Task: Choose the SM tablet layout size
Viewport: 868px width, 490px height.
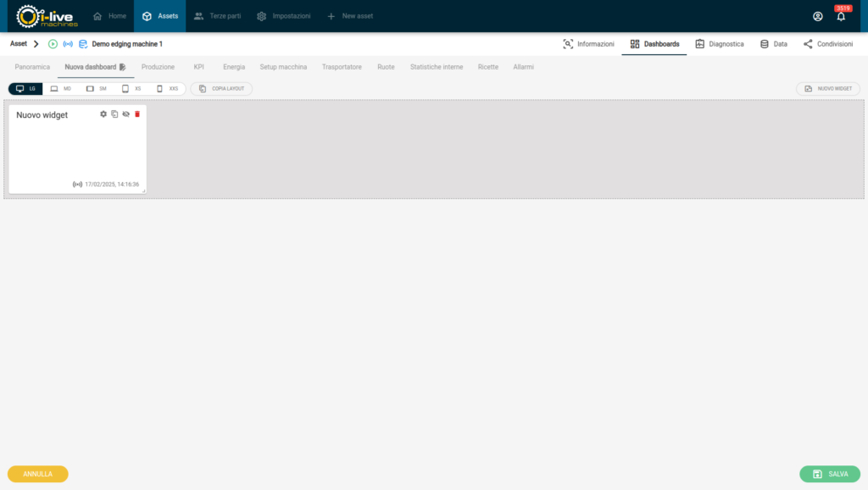Action: pyautogui.click(x=97, y=88)
